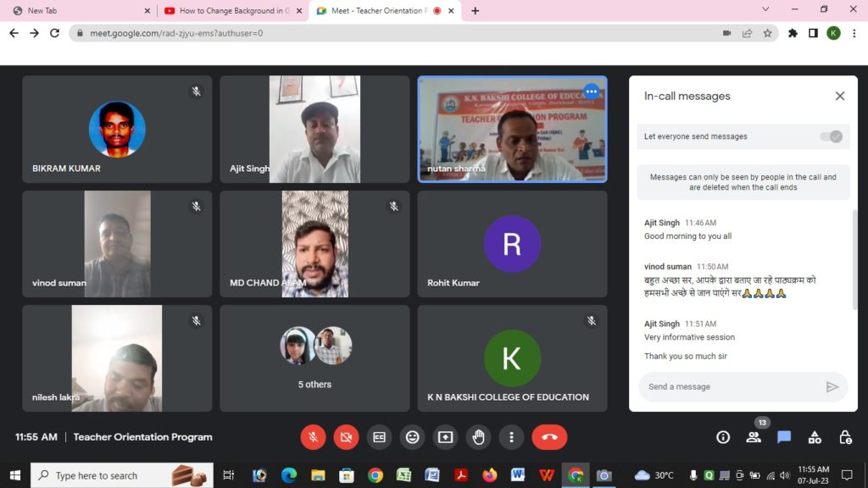Image resolution: width=868 pixels, height=488 pixels.
Task: Click the 'Send a message' input field
Action: [x=731, y=386]
